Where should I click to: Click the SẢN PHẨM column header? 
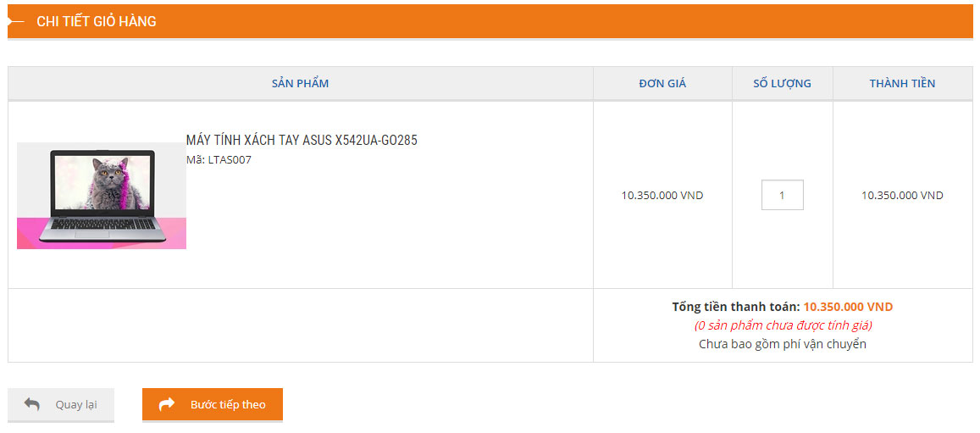coord(300,83)
